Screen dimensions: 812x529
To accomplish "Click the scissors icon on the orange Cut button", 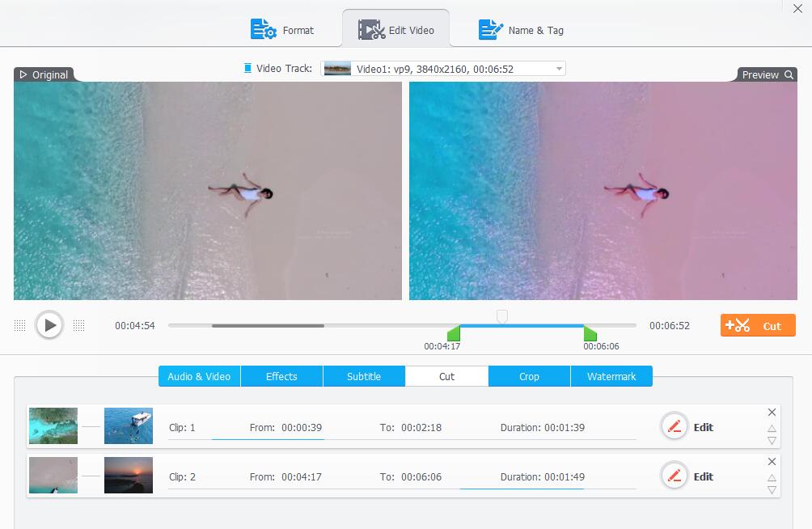I will tap(741, 325).
